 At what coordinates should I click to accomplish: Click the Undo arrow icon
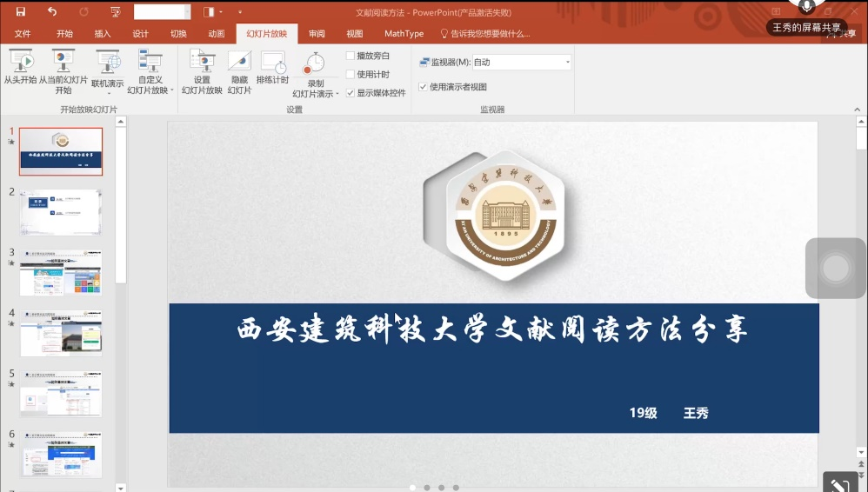pos(52,11)
